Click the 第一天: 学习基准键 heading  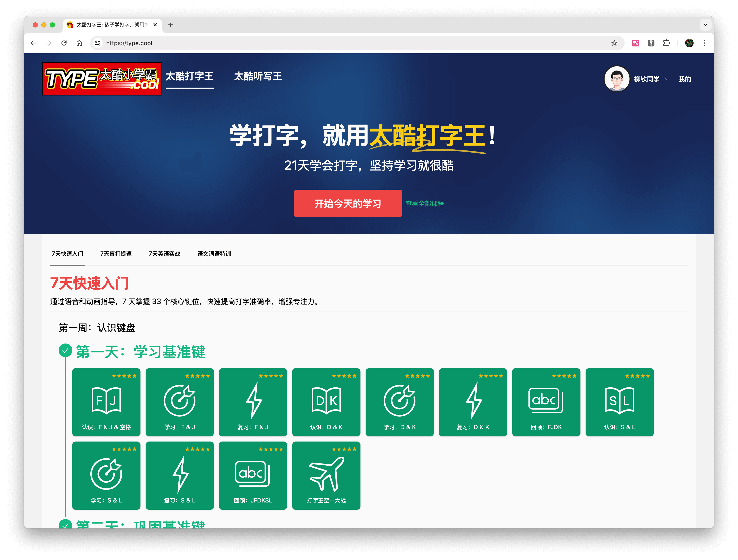pyautogui.click(x=140, y=352)
